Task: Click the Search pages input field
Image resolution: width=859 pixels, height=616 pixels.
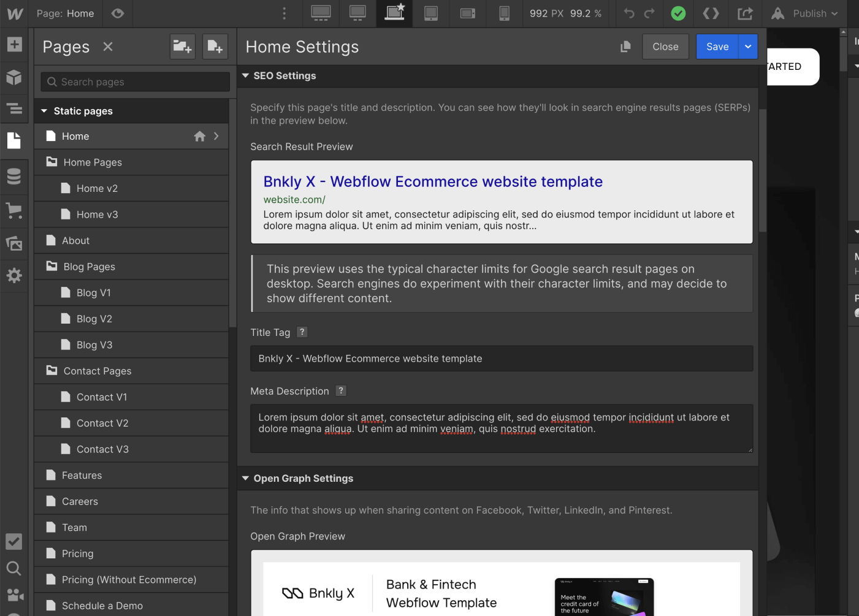Action: coord(136,82)
